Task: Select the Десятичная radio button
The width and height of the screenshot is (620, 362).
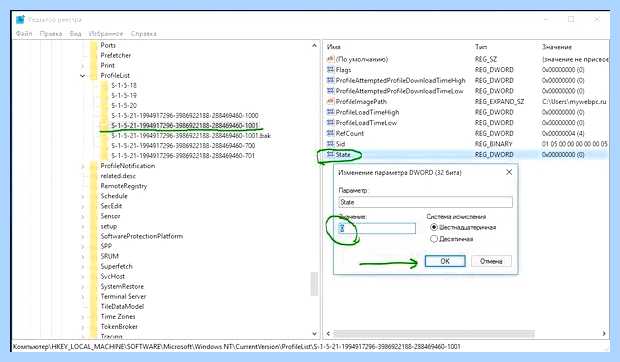Action: [x=434, y=239]
